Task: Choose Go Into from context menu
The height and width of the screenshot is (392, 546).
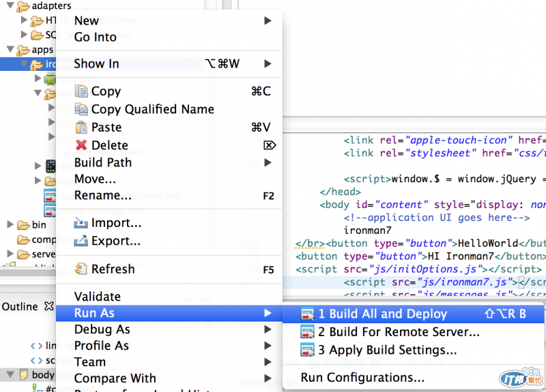Action: (x=169, y=37)
